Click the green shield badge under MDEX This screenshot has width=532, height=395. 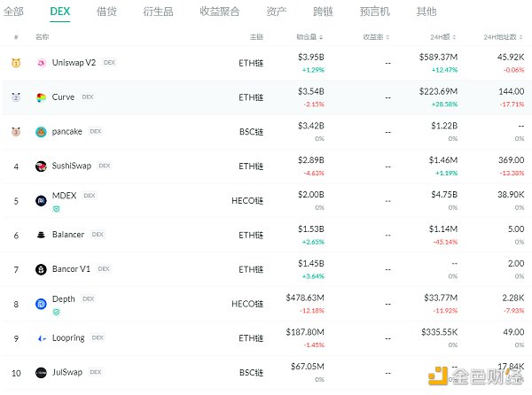coord(57,209)
